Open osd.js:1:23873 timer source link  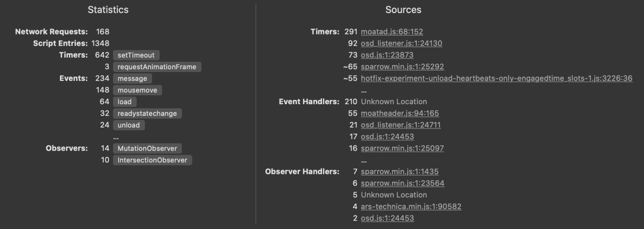point(387,55)
